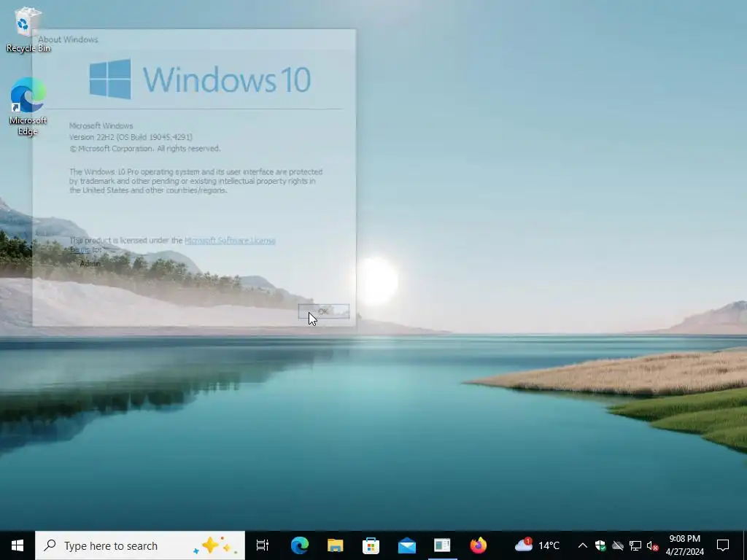Click the About Windows title bar text
This screenshot has height=560, width=747.
[x=68, y=39]
